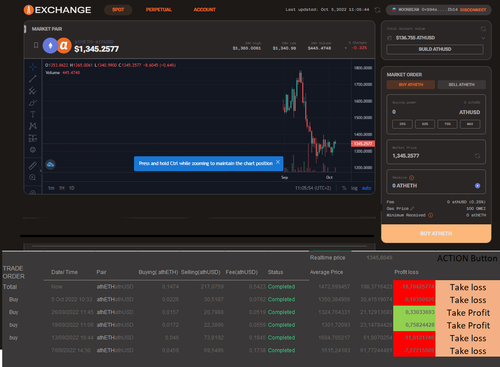Edit the Gas Price pencil icon

[412, 208]
